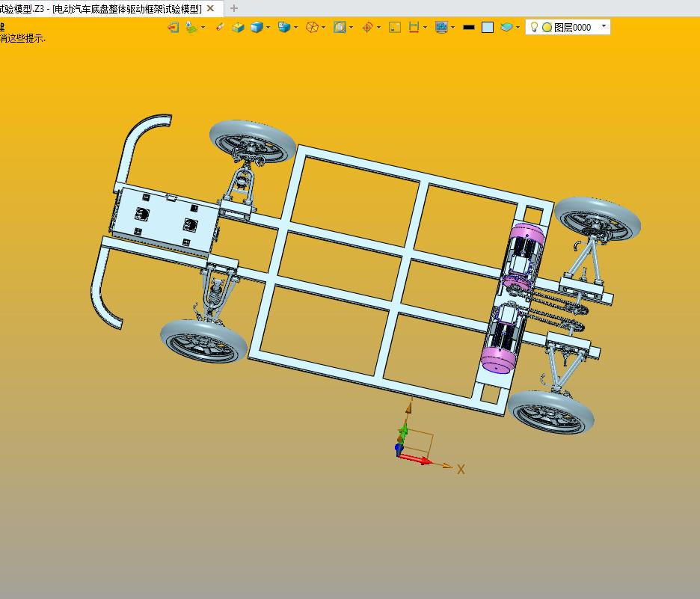Click the yellow box auxiliary view icon
Viewport: 700px width, 599px height.
click(238, 27)
